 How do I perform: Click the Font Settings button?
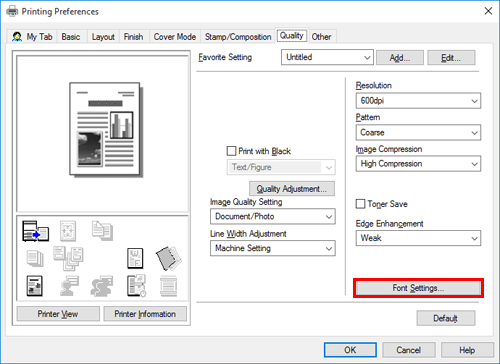click(418, 288)
